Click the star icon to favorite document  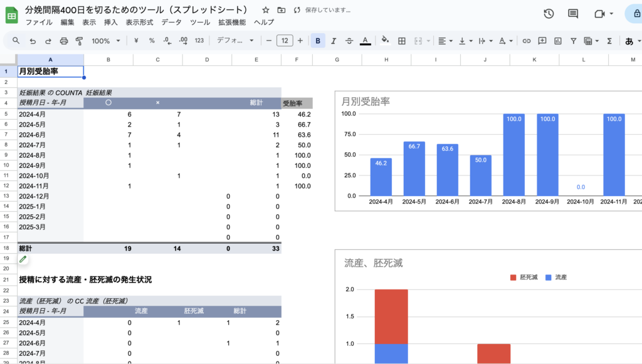coord(266,10)
